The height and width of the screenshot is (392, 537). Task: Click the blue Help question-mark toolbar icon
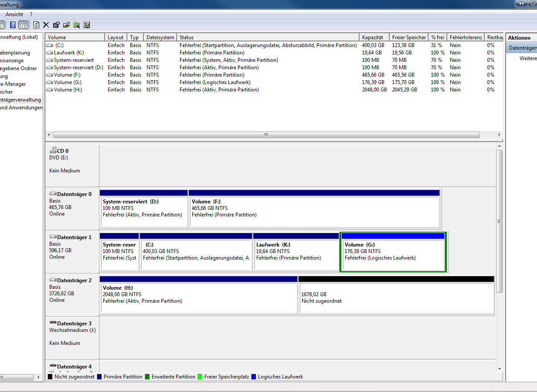click(x=13, y=25)
